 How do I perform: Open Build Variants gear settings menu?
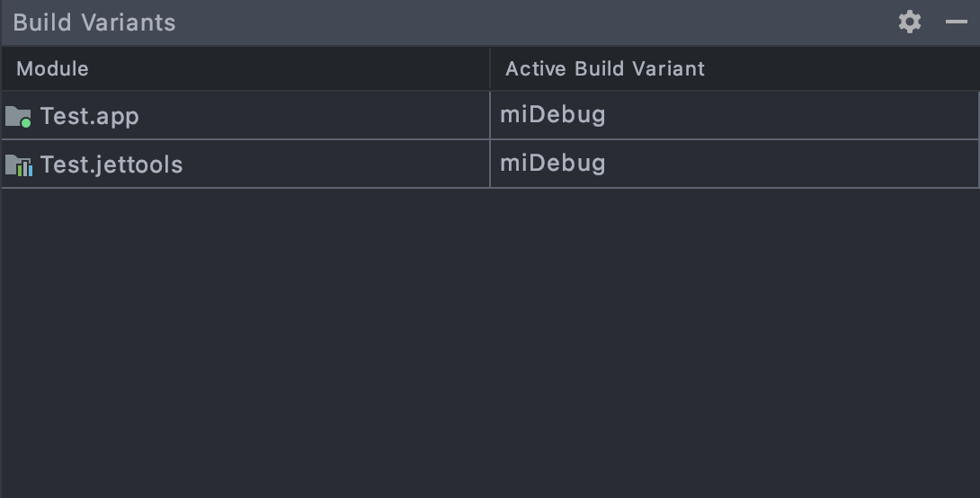(910, 22)
